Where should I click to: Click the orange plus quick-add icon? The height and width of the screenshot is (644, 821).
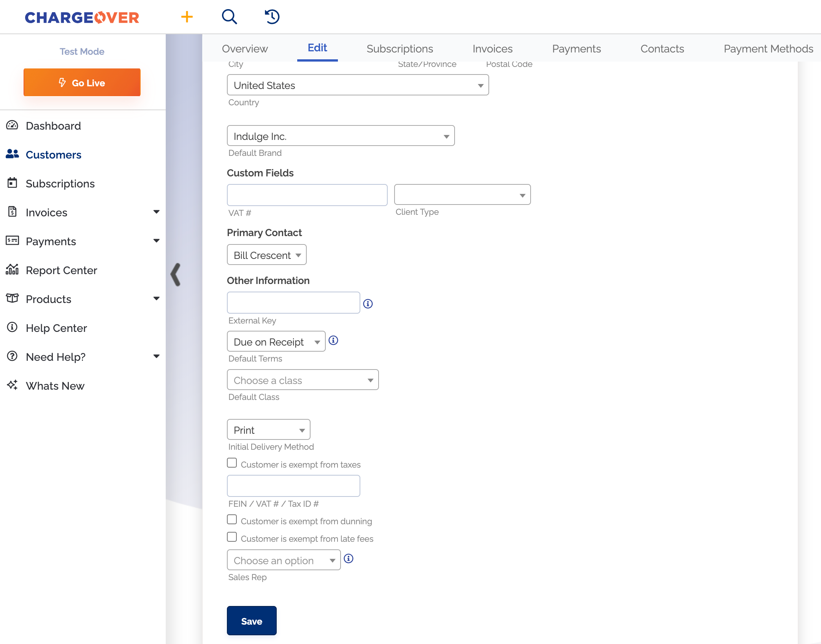[x=187, y=17]
